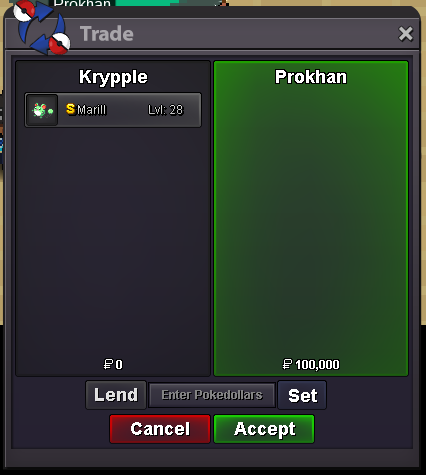This screenshot has width=426, height=475.
Task: Click the Pokedollar symbol beside 100,000
Action: [x=287, y=364]
